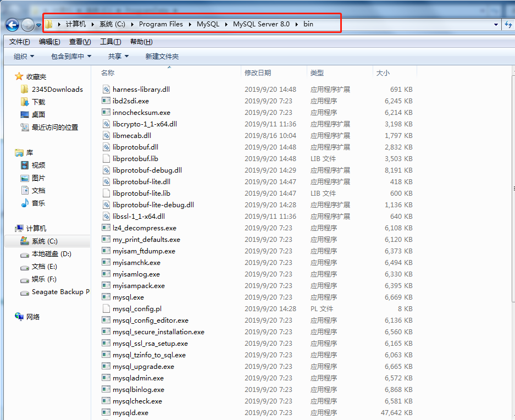The width and height of the screenshot is (515, 420).
Task: Open the 包含到库中 dropdown
Action: tap(71, 57)
